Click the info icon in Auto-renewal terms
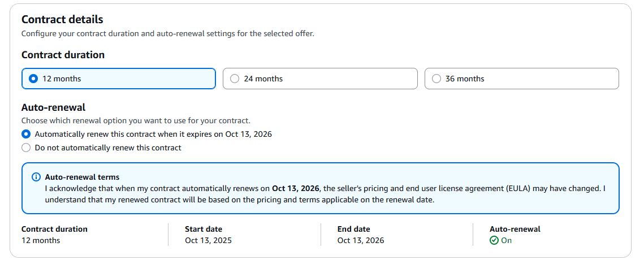The image size is (644, 260). 36,177
